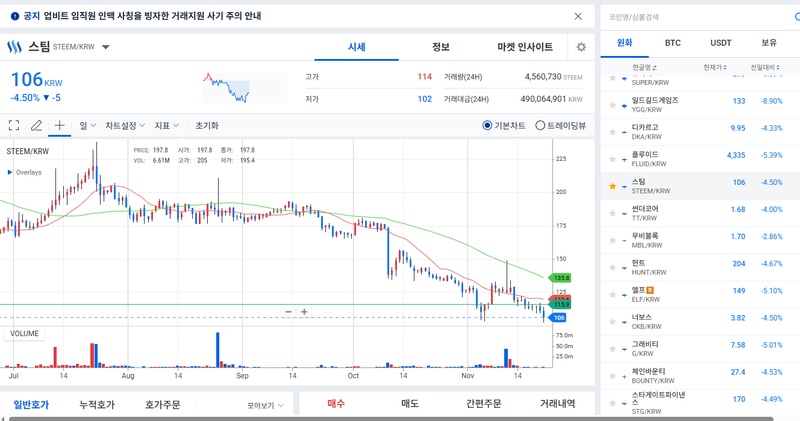Click the chart zoom-in plus button
The width and height of the screenshot is (800, 421).
(x=305, y=312)
